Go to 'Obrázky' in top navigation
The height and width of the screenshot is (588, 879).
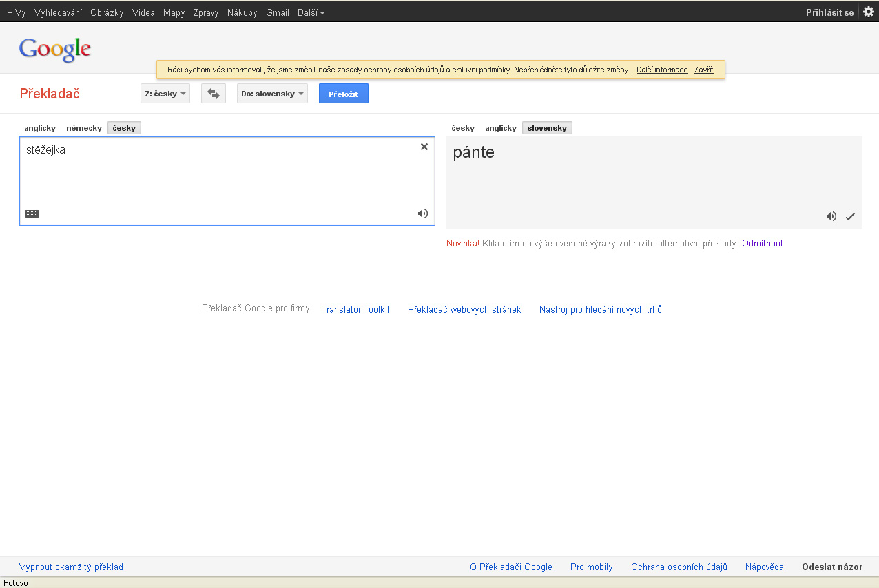click(107, 12)
